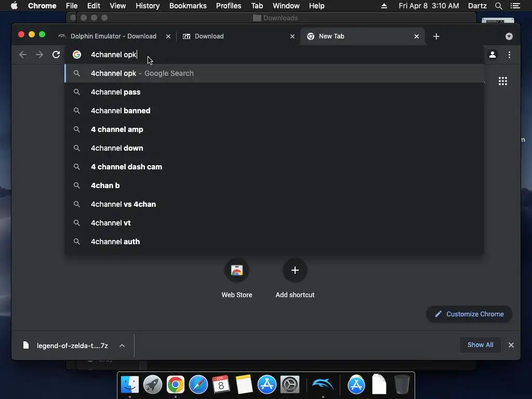The height and width of the screenshot is (399, 532).
Task: Select the 4 channel dash cam suggestion
Action: point(275,167)
